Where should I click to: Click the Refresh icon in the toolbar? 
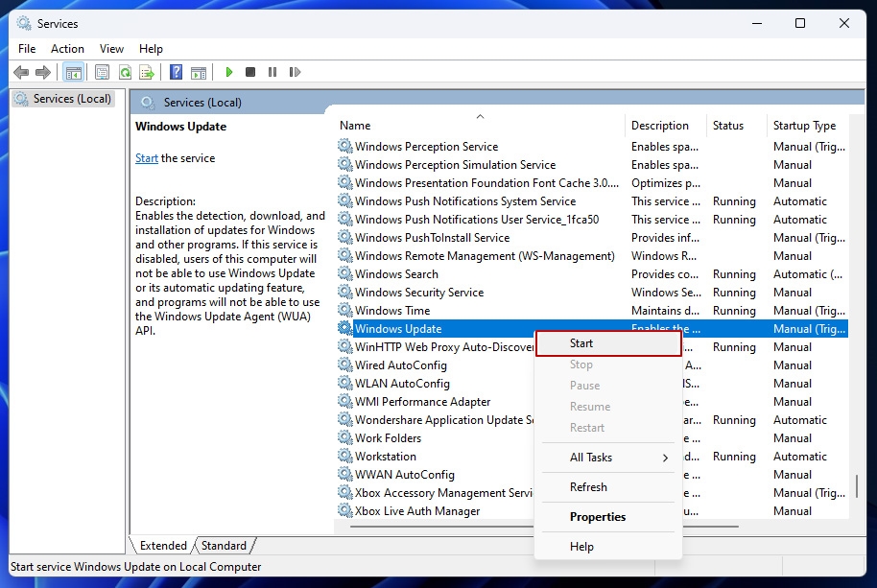(125, 71)
